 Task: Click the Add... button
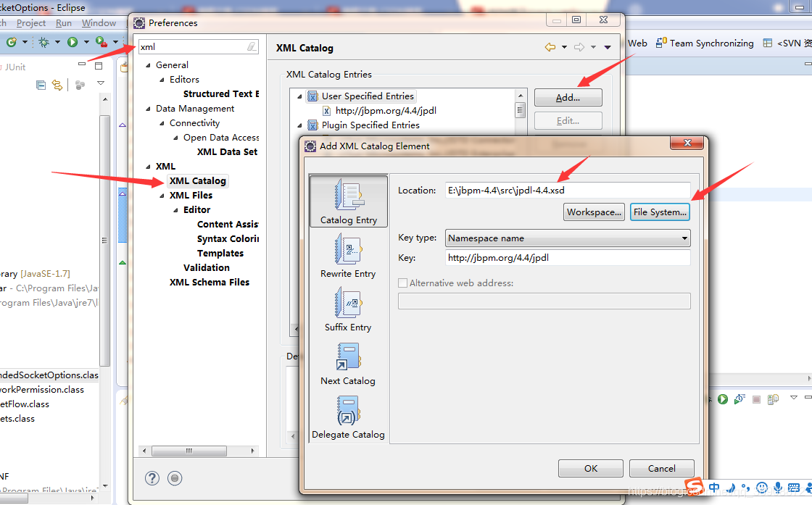[568, 97]
